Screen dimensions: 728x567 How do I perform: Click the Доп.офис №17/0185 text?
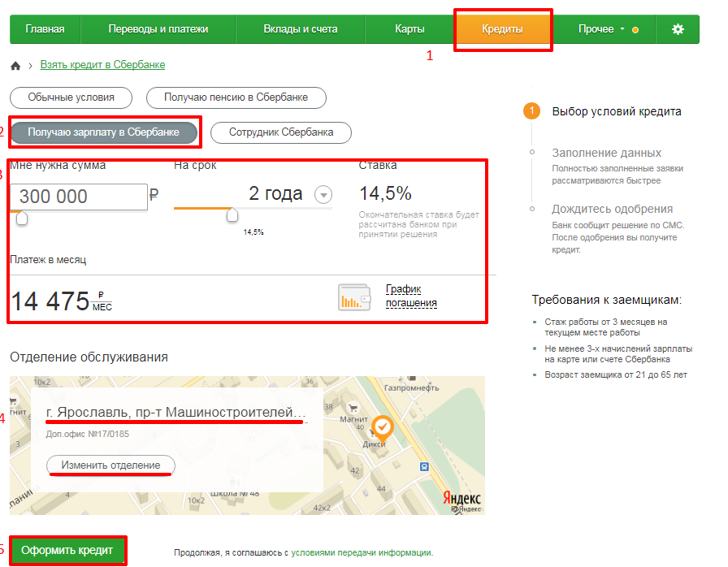pyautogui.click(x=87, y=435)
